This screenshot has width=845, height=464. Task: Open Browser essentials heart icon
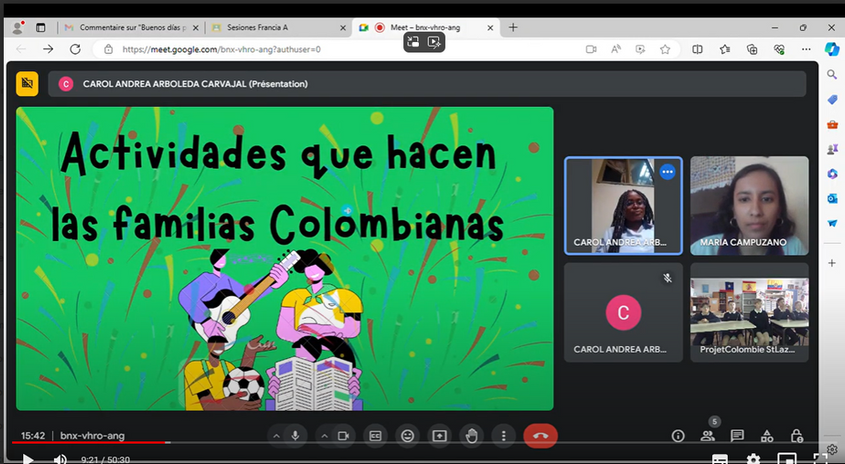tap(779, 49)
